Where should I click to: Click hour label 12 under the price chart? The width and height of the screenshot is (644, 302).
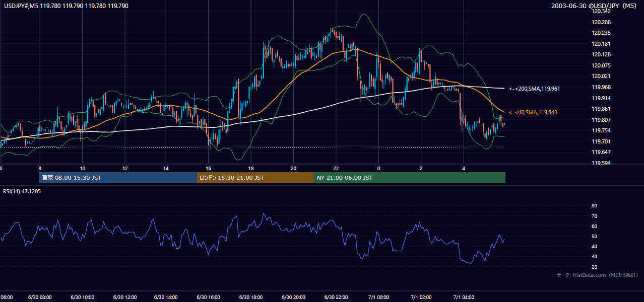124,169
